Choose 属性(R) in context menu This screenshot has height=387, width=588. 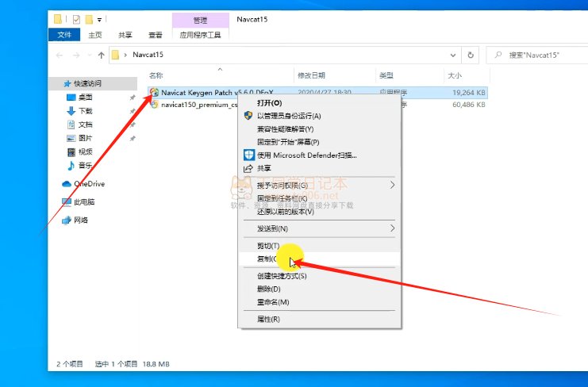click(320, 319)
